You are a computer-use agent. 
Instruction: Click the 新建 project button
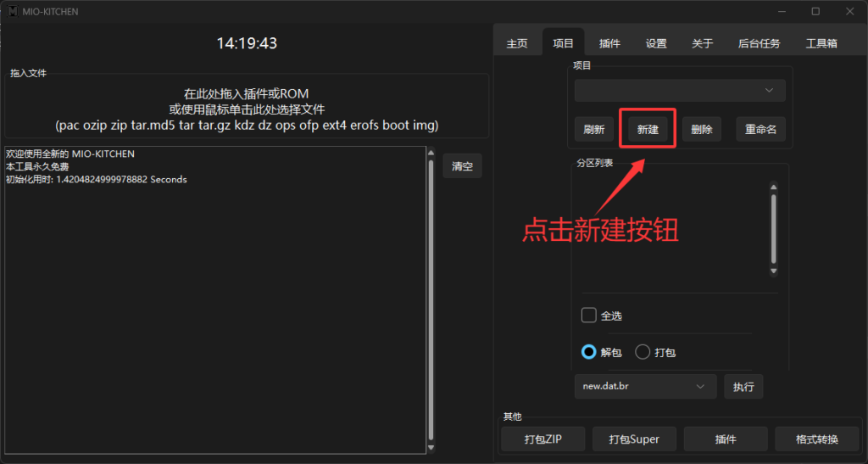coord(648,130)
